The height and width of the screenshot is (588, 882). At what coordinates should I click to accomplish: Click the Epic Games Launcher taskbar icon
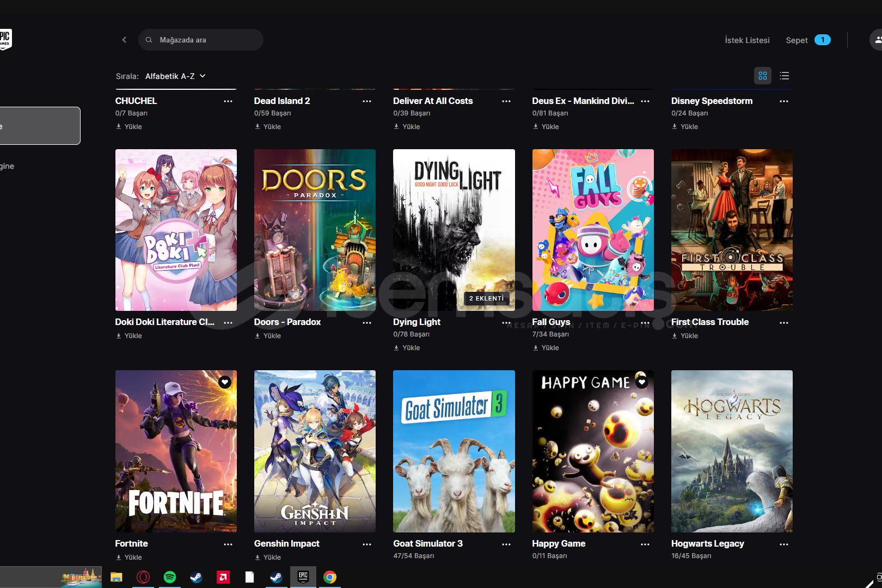click(x=303, y=577)
